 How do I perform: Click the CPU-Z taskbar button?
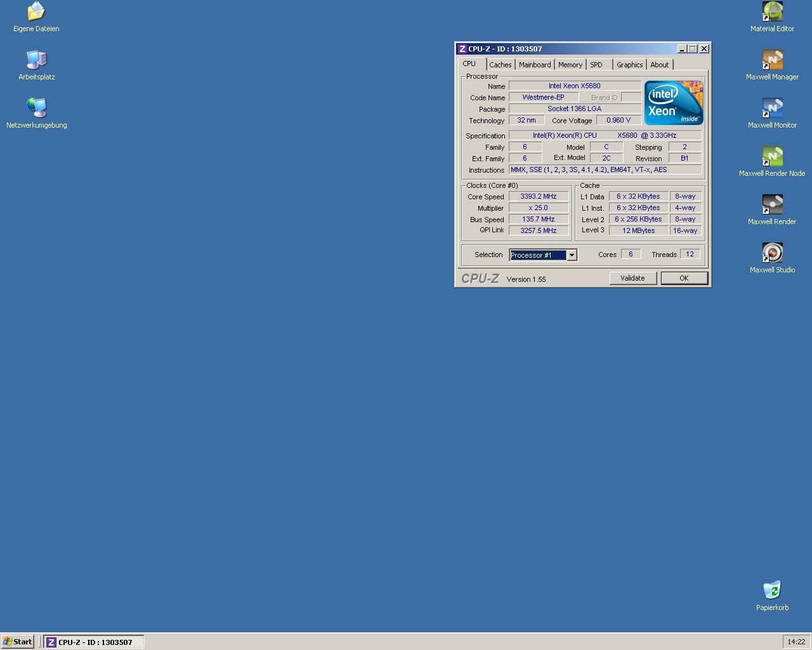coord(94,642)
